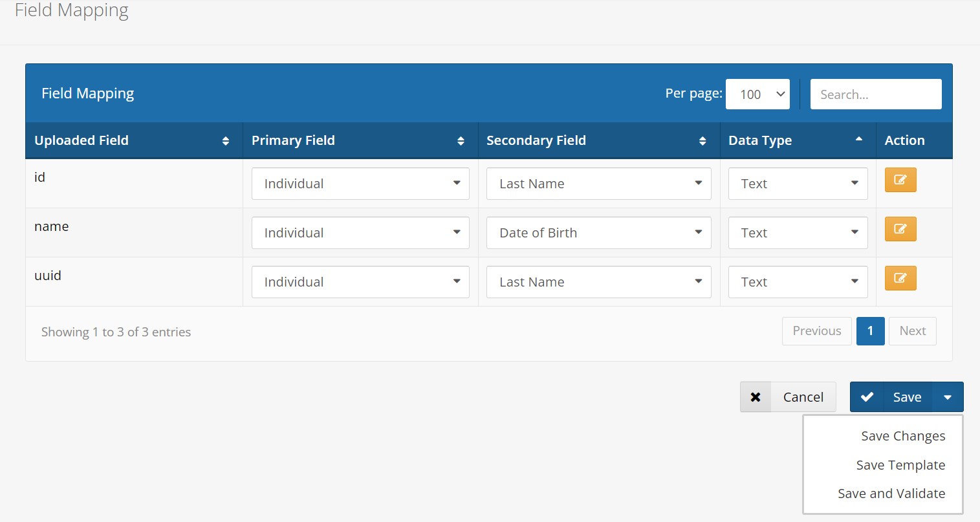Collapse the Save dropdown caret

(948, 397)
